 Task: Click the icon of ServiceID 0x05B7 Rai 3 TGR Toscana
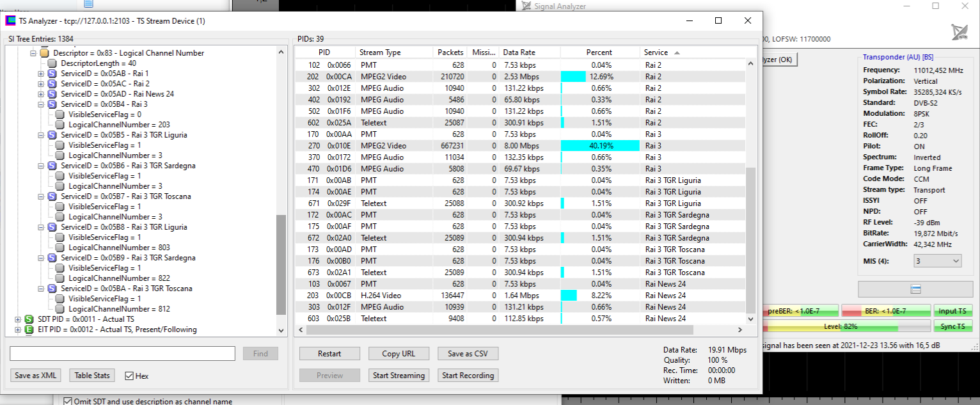[x=52, y=196]
